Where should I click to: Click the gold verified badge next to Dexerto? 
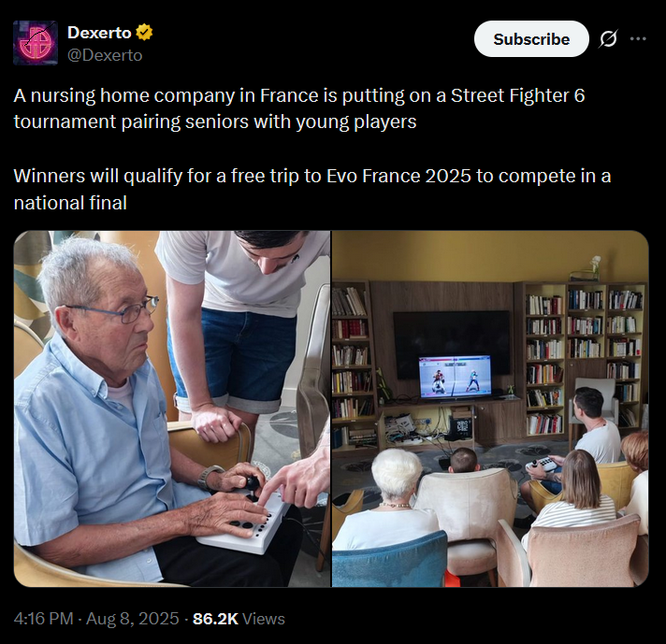click(144, 33)
